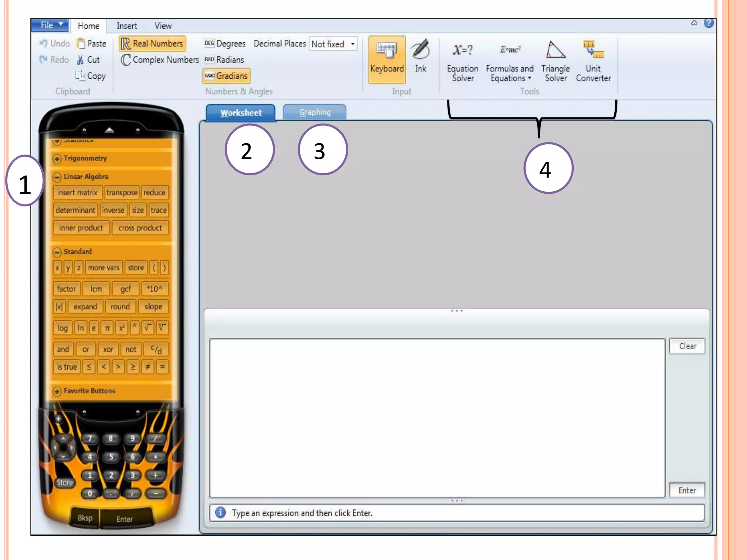Open the Equation Solver tool
This screenshot has height=560, width=747.
point(462,61)
